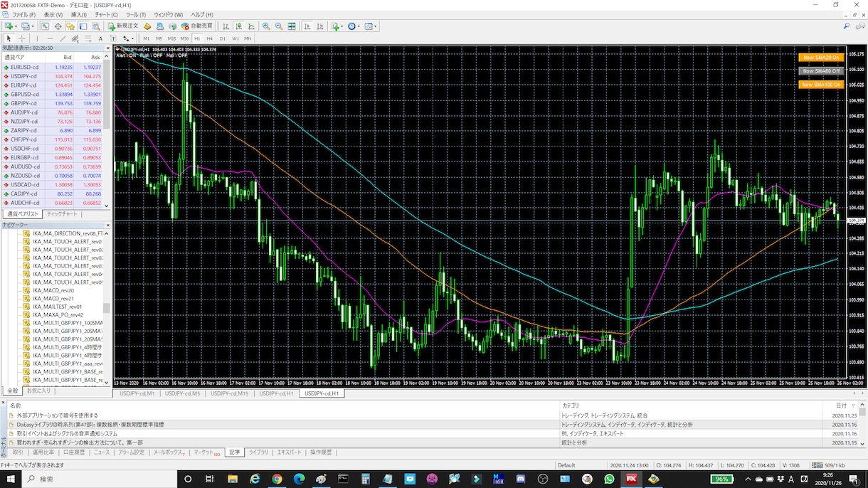
Task: Zoom out of the chart
Action: [278, 26]
